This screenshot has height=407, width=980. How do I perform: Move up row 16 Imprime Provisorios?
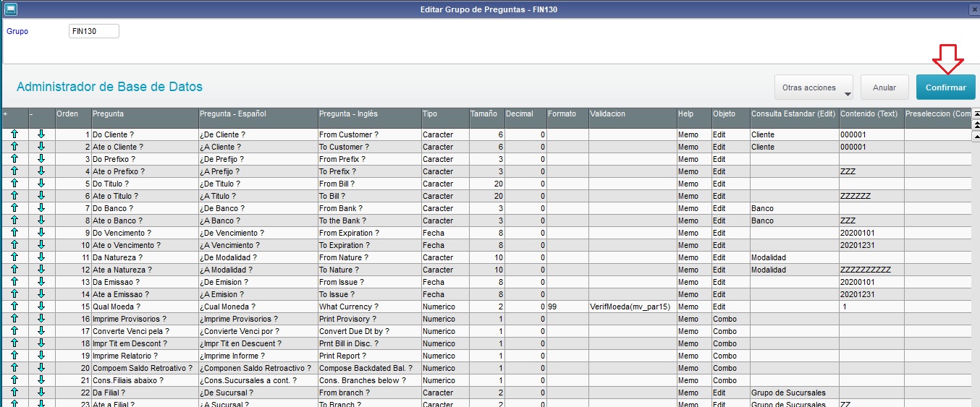coord(14,319)
